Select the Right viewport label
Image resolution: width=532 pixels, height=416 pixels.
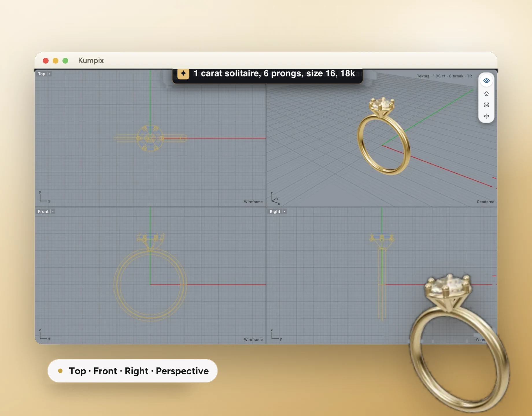pyautogui.click(x=275, y=211)
